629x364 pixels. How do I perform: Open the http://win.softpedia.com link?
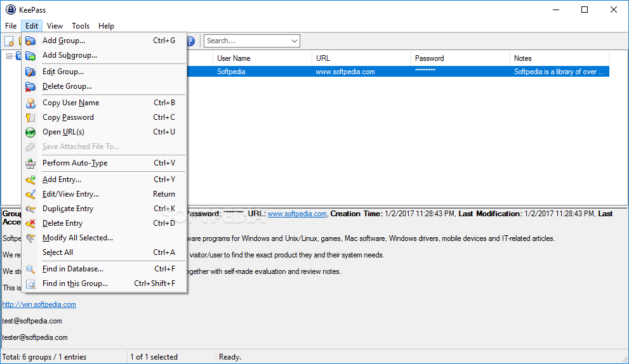(39, 304)
